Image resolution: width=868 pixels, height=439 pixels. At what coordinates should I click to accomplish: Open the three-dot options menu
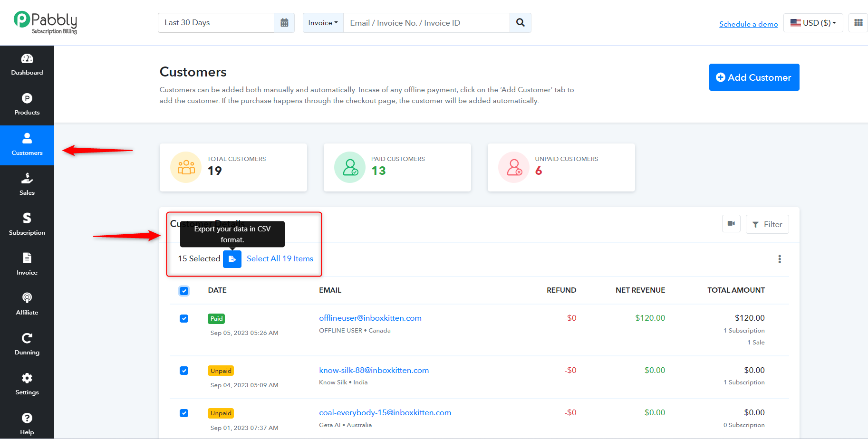click(x=780, y=259)
